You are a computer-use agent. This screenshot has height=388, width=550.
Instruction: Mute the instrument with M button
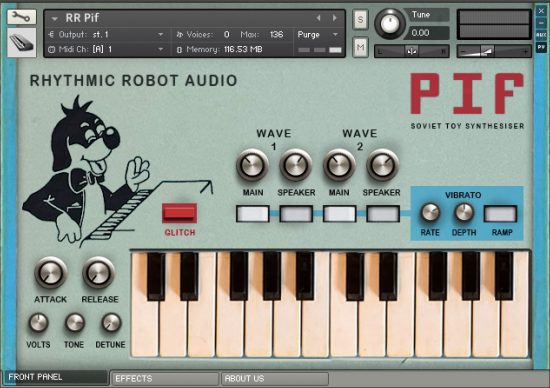(x=360, y=47)
